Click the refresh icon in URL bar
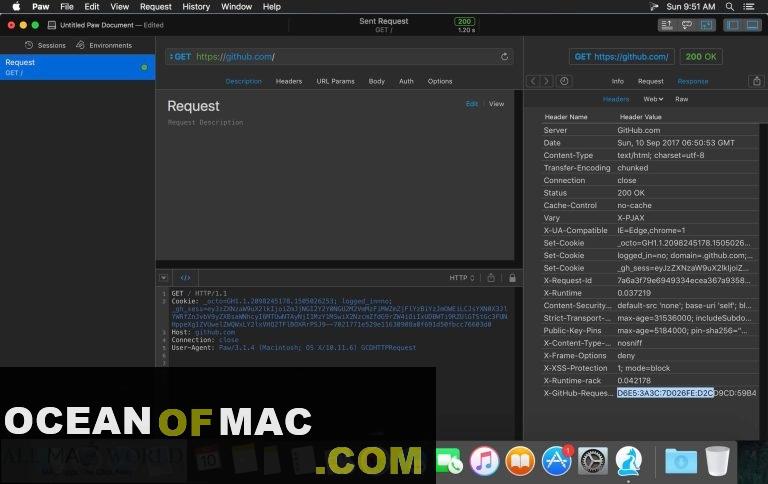 [x=504, y=57]
